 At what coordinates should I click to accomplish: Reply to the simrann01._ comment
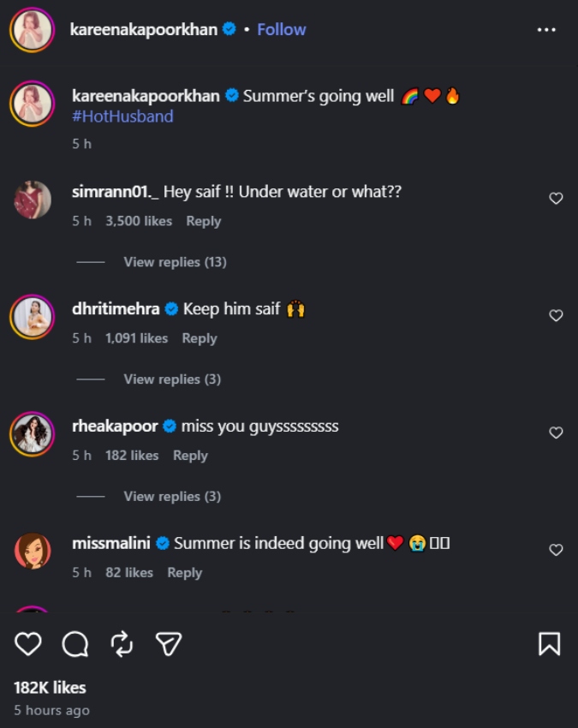[203, 221]
